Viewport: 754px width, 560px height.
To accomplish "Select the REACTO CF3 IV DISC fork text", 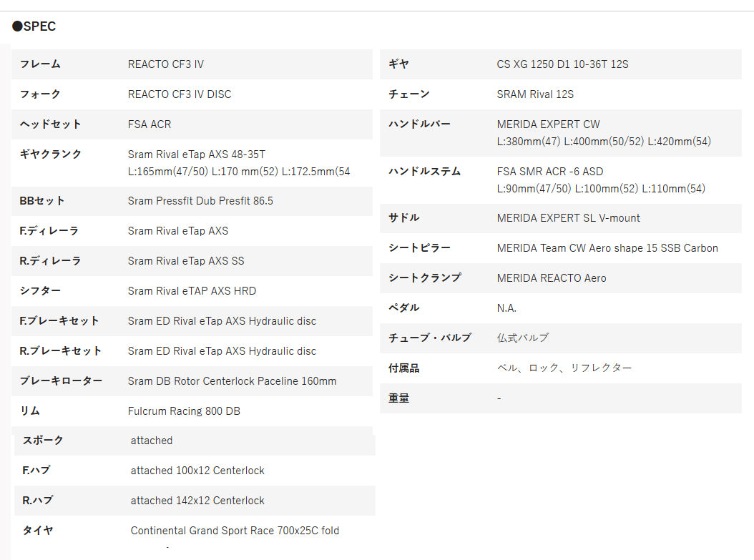I will tap(180, 94).
